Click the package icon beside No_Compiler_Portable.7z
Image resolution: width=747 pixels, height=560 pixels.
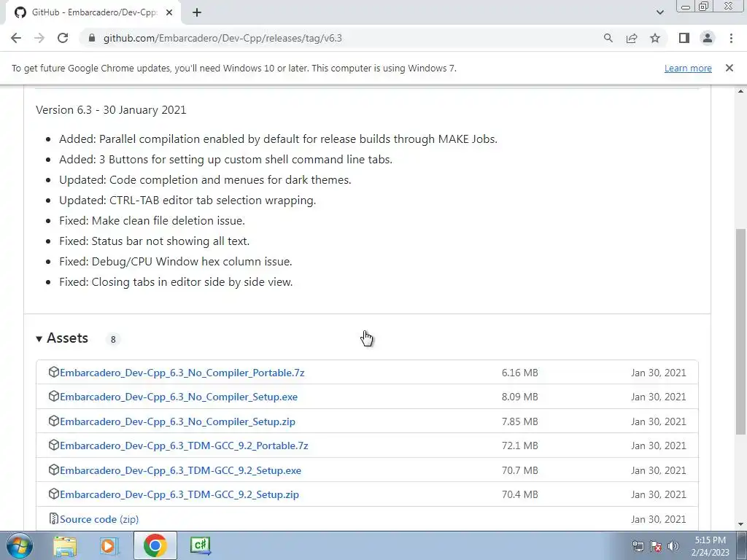pos(54,372)
